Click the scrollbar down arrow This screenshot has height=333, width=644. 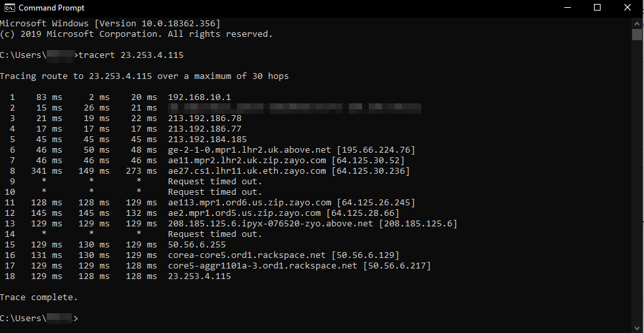[x=637, y=326]
